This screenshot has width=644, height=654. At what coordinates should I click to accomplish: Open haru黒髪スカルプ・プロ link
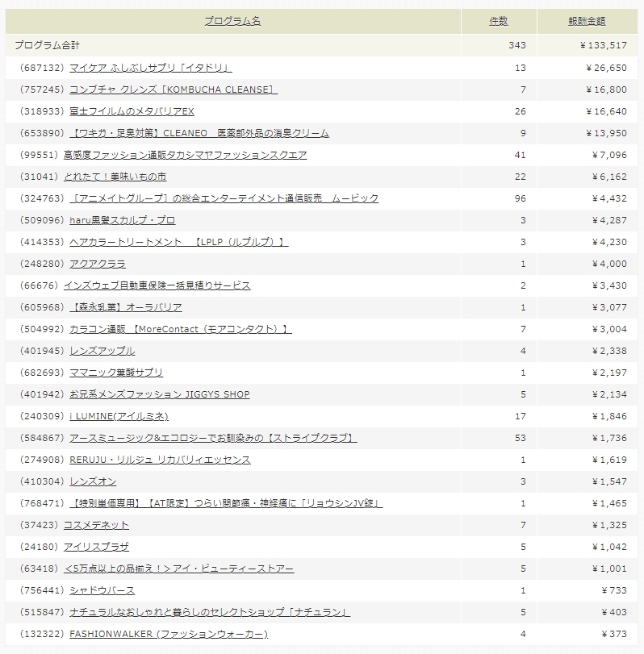(x=123, y=220)
